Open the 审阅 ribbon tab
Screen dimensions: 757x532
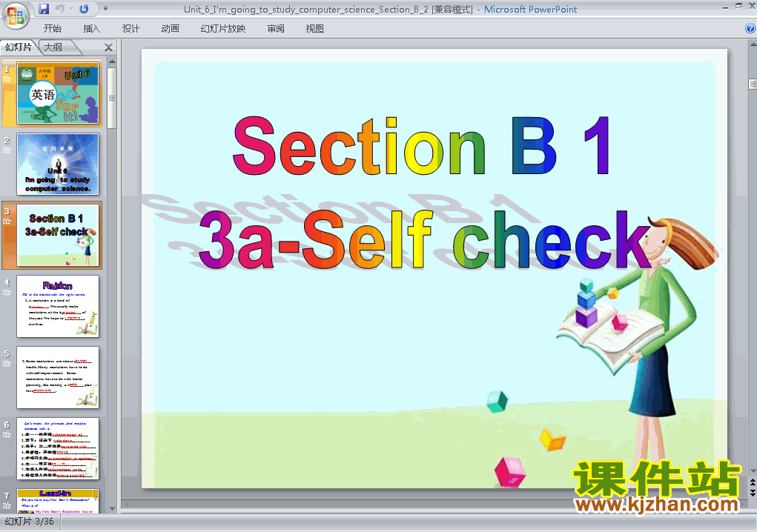tap(276, 28)
